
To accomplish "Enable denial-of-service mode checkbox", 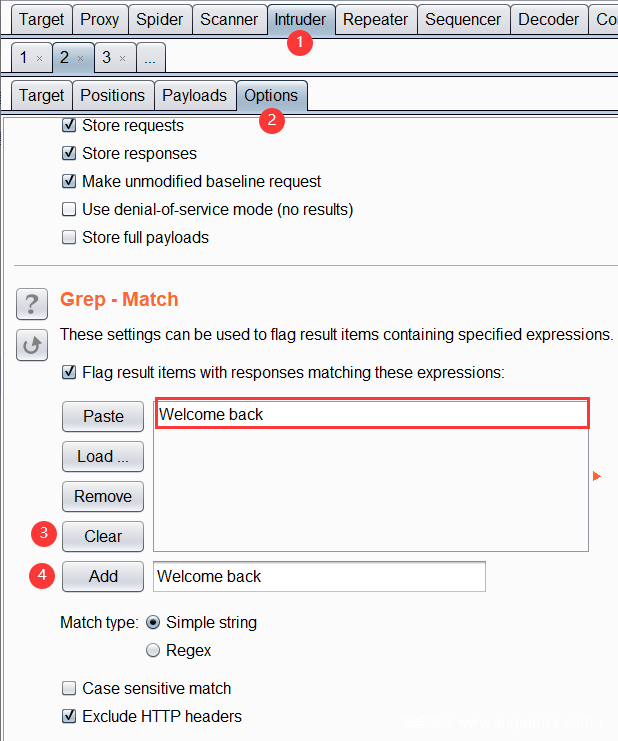I will [x=69, y=210].
